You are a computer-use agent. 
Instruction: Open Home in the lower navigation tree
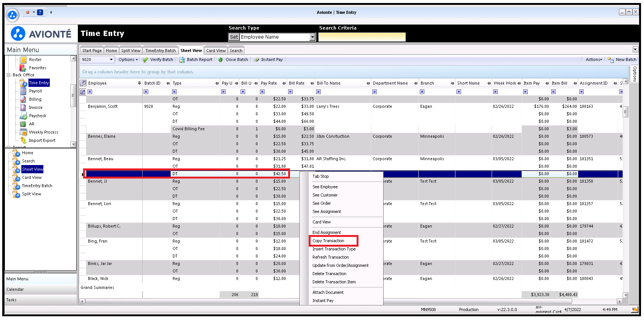pos(27,153)
